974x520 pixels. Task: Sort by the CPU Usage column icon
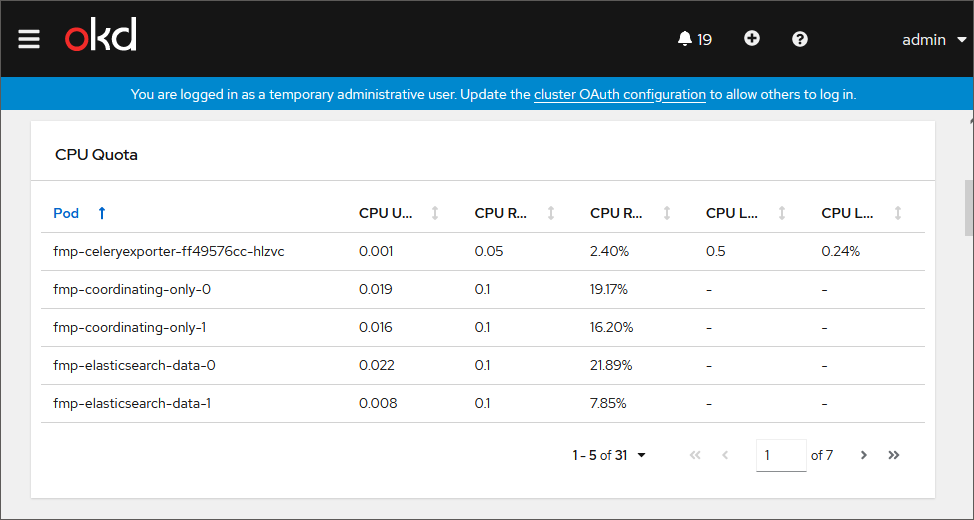pos(435,213)
